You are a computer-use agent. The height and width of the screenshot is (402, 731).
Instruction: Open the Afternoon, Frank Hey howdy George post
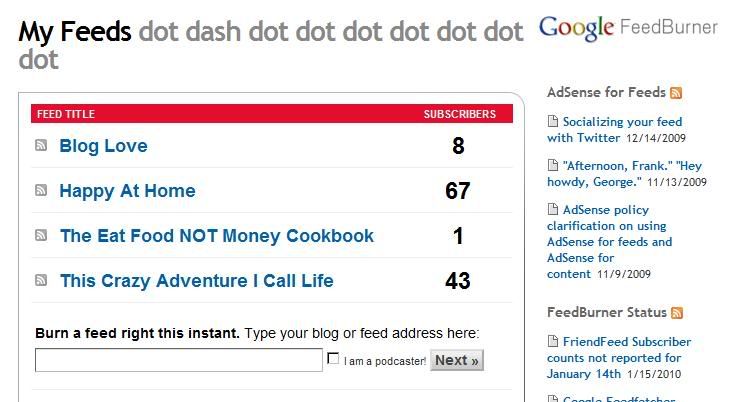(x=625, y=174)
